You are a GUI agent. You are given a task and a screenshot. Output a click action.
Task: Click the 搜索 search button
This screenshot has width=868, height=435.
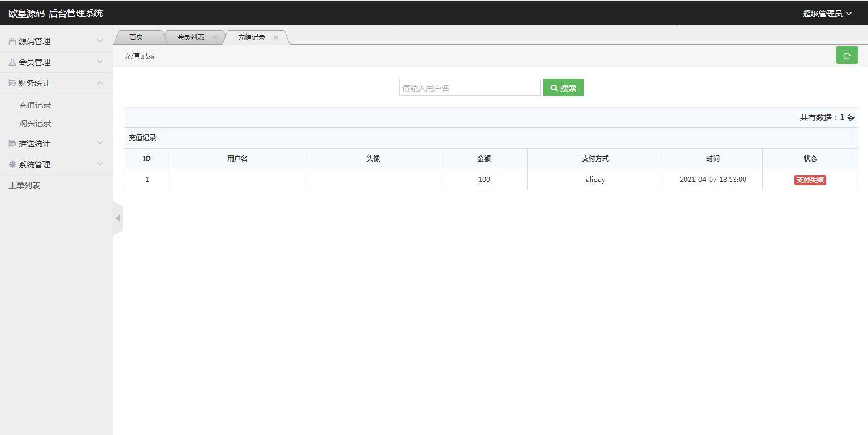563,87
